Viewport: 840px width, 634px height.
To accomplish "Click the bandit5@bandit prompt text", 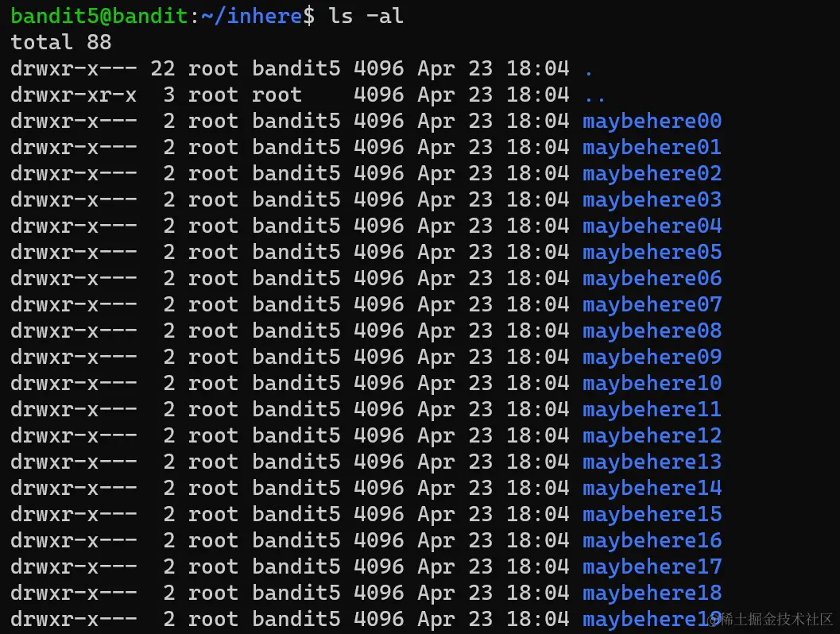I will (99, 16).
